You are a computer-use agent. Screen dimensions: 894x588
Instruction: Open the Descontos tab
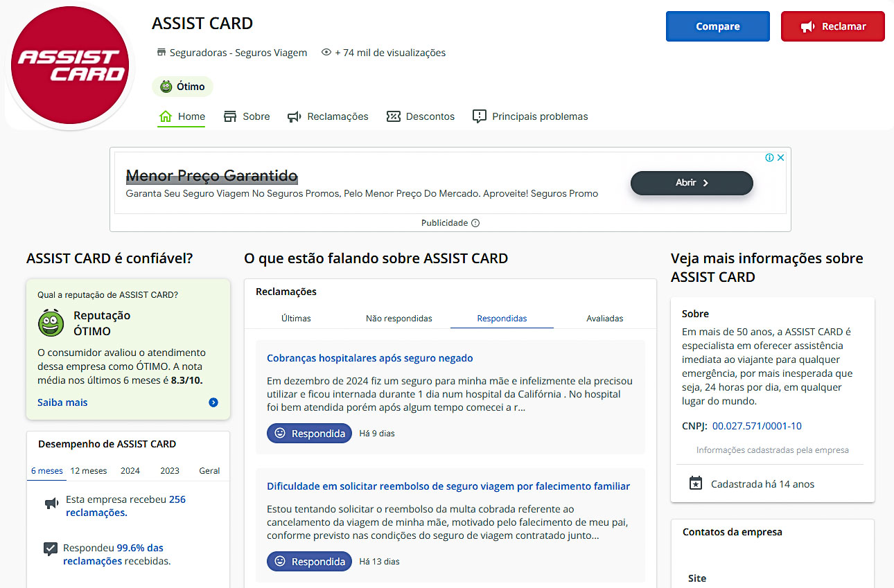click(421, 116)
